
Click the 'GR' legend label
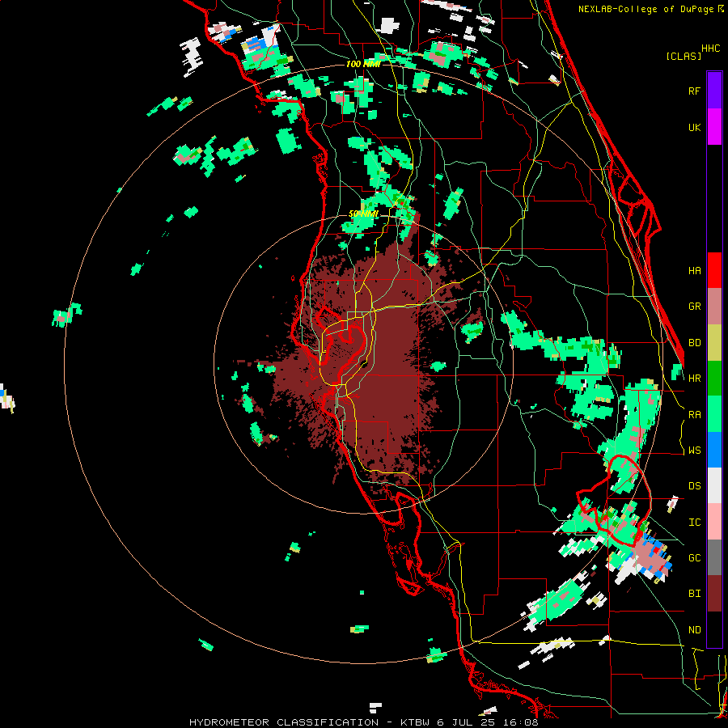pos(694,307)
